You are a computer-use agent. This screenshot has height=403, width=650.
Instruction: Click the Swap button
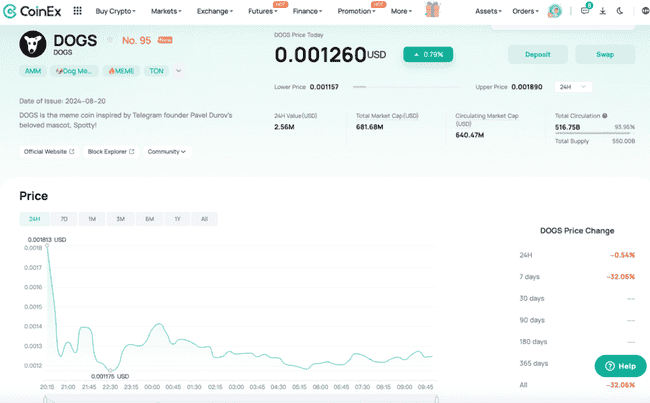(605, 54)
